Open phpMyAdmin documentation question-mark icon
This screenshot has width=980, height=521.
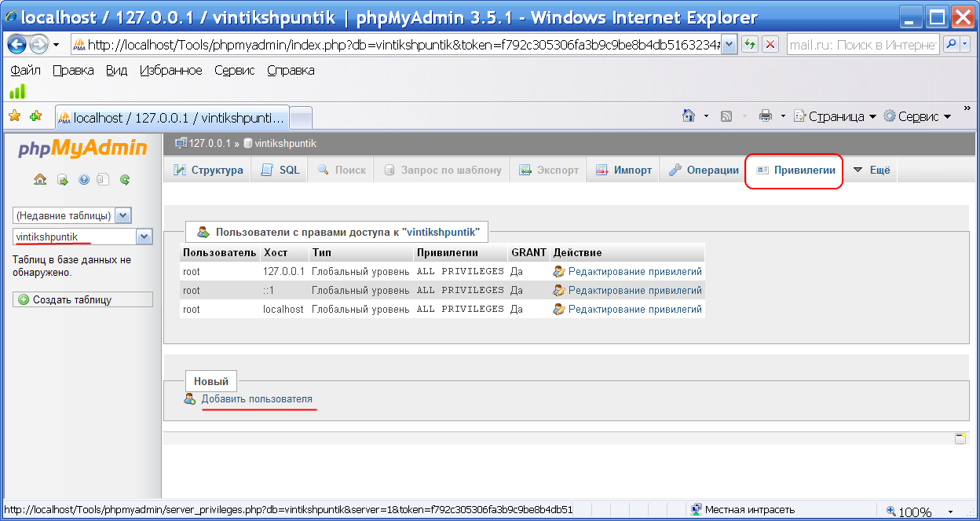click(x=83, y=180)
